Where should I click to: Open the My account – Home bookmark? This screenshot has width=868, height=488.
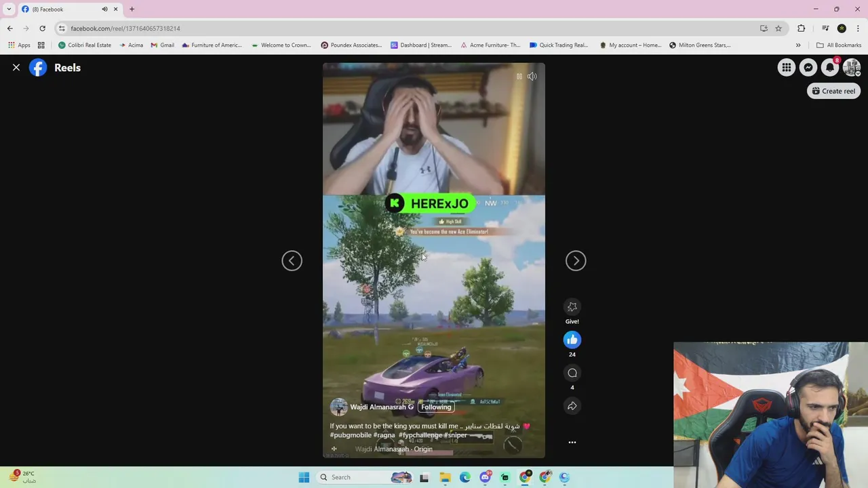tap(631, 45)
